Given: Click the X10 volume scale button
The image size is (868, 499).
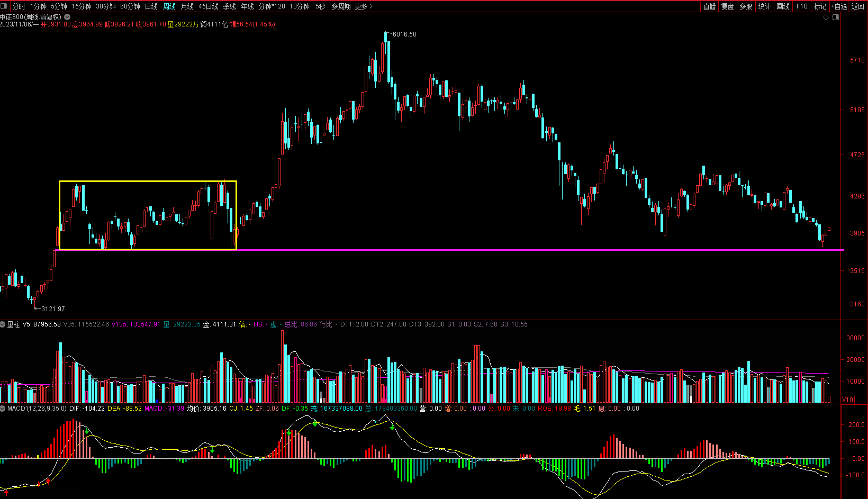Looking at the screenshot, I should coord(848,400).
